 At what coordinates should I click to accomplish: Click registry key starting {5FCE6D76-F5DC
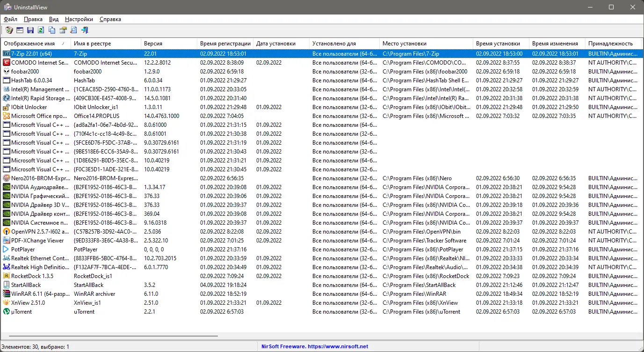point(106,143)
